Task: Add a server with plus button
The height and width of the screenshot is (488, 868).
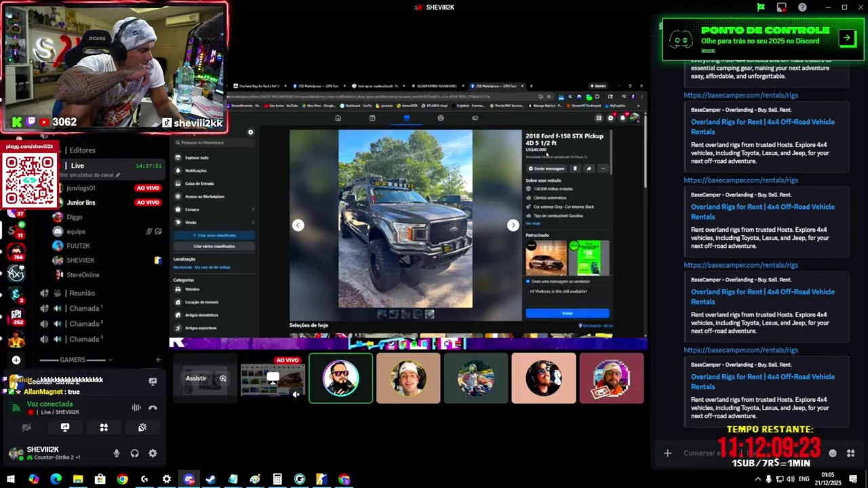Action: click(16, 360)
